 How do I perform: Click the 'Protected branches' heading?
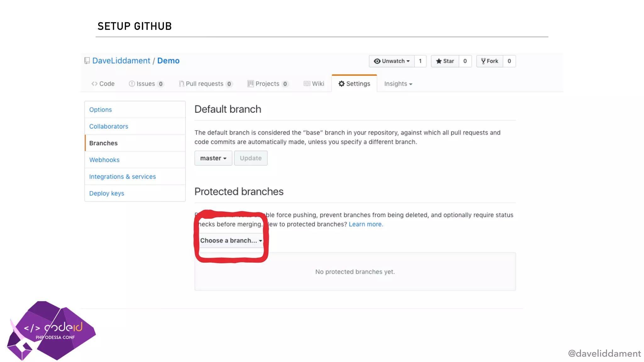click(239, 191)
